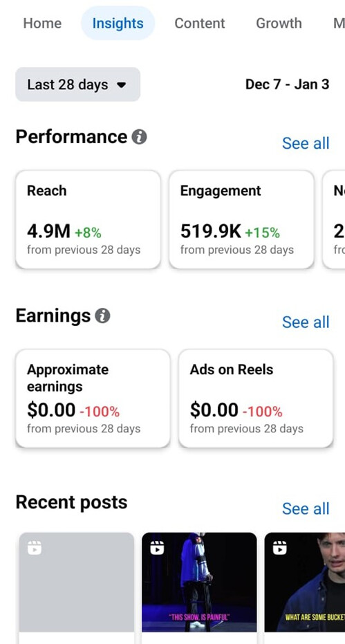The width and height of the screenshot is (345, 644).
Task: Tap the Performance info icon
Action: click(x=139, y=137)
